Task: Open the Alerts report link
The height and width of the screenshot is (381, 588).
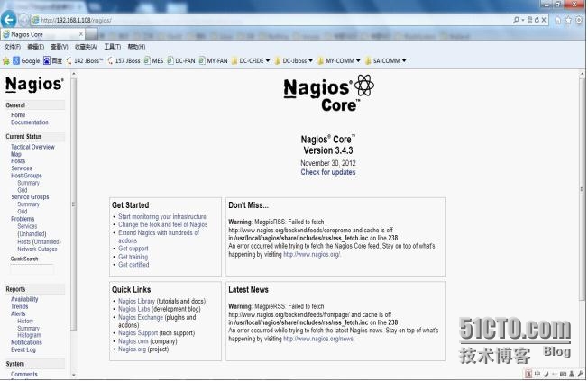Action: (18, 313)
